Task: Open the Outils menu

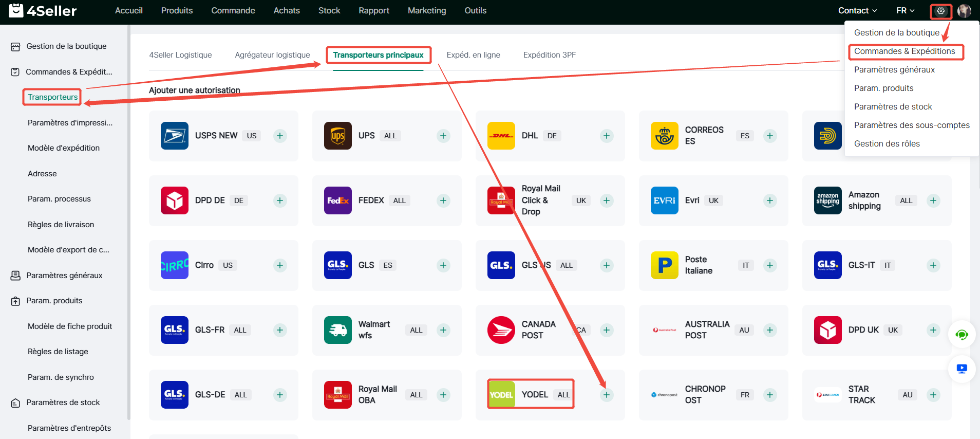Action: pyautogui.click(x=476, y=10)
